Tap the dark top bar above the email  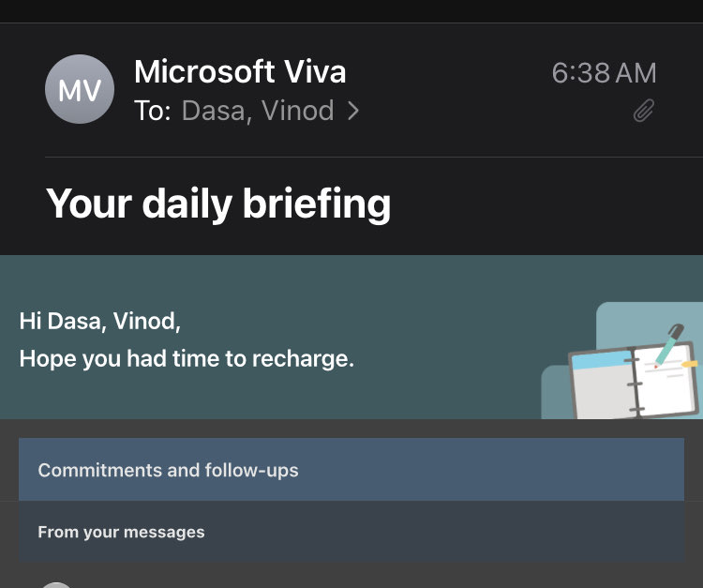tap(351, 10)
